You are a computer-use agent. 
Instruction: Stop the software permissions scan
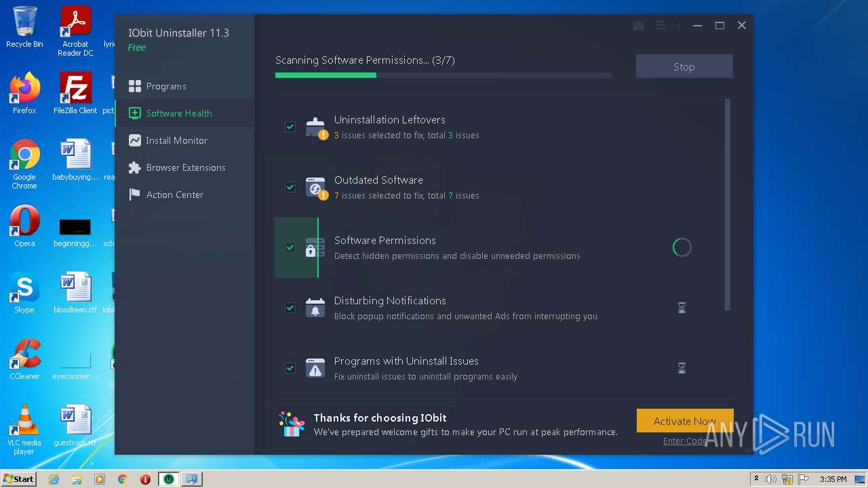tap(684, 66)
